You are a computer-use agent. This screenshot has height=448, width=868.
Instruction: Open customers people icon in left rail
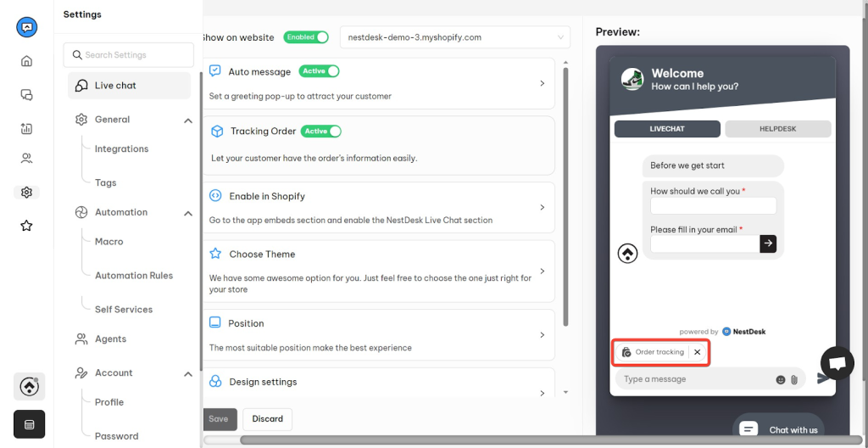click(x=26, y=159)
